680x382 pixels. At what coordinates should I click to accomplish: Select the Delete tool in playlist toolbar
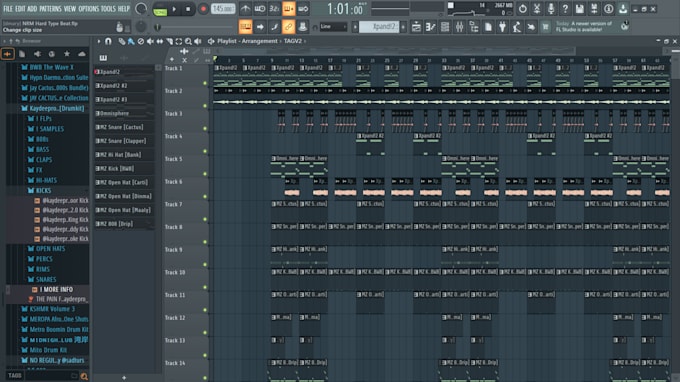[x=141, y=41]
